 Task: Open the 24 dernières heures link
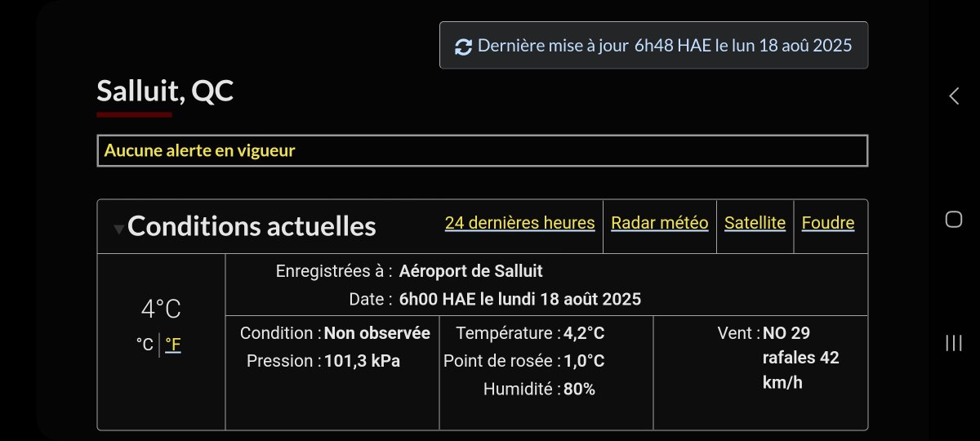pos(519,223)
